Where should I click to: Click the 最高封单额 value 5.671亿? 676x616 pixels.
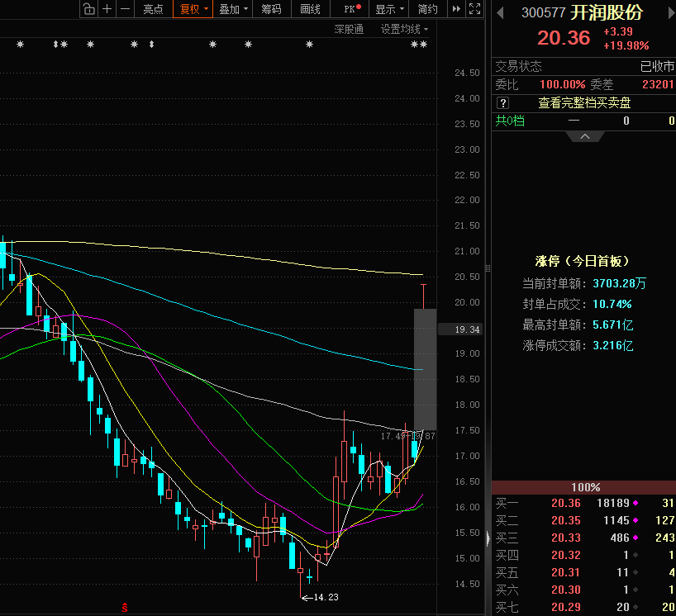612,325
